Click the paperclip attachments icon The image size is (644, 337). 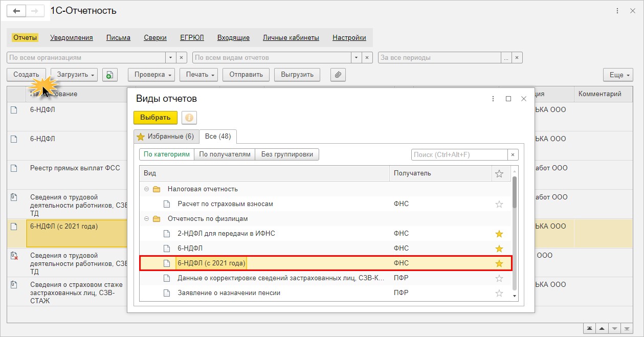(338, 75)
